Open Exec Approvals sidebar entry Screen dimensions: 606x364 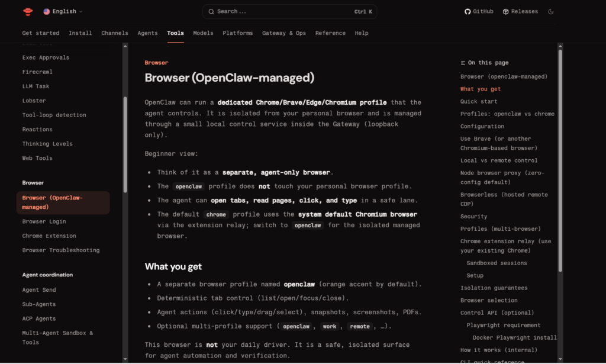click(x=46, y=57)
